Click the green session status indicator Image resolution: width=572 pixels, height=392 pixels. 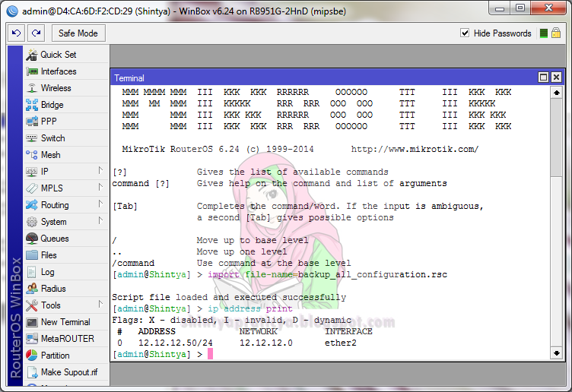[544, 33]
